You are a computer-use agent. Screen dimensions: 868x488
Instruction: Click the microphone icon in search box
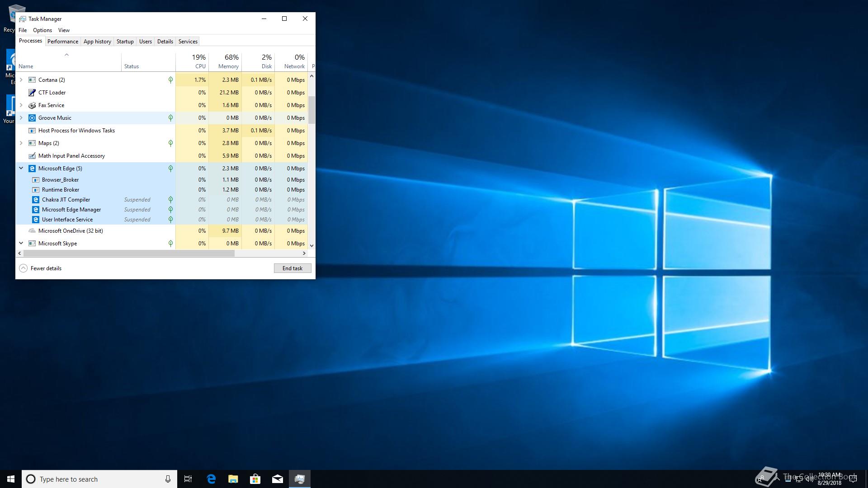click(x=168, y=479)
